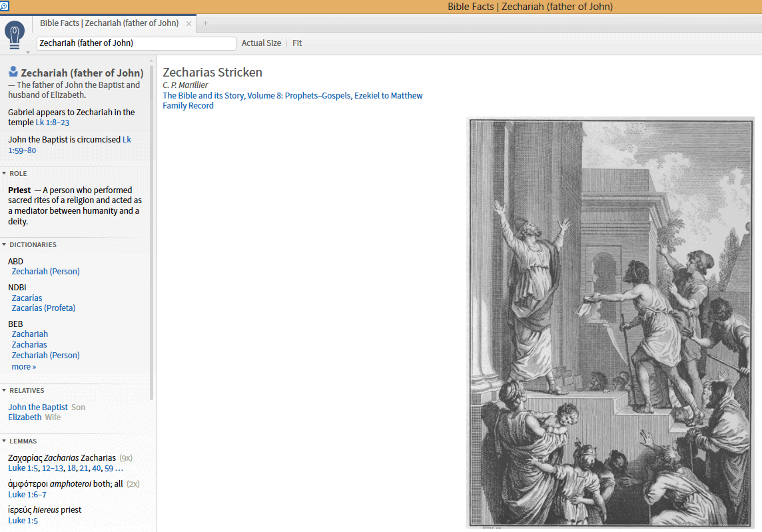Screen dimensions: 762x532
Task: Open Lk 1:8–23 reference link
Action: point(53,123)
